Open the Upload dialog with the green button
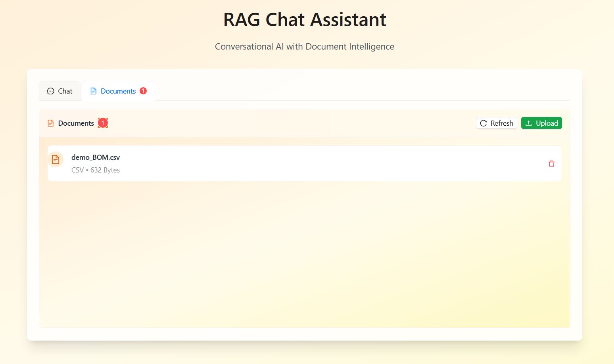 [541, 123]
